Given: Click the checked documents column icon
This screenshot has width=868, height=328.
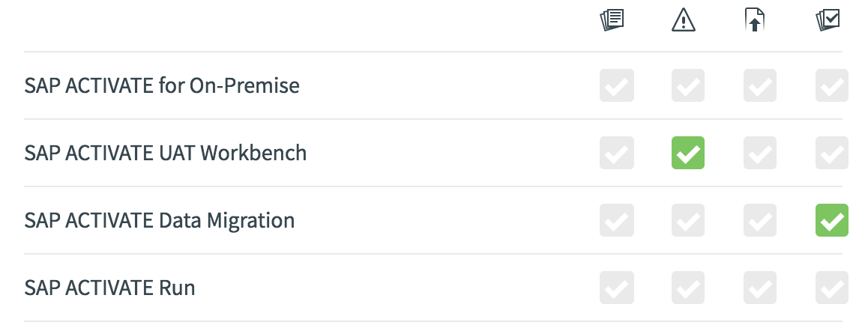Looking at the screenshot, I should tap(828, 20).
